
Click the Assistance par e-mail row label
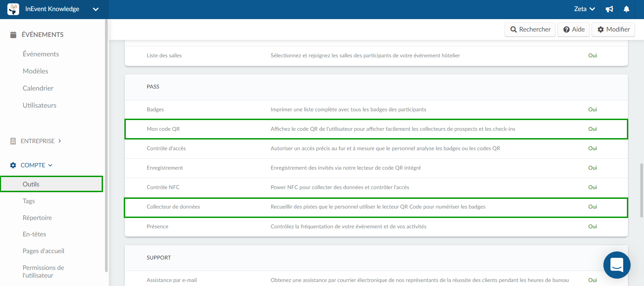click(172, 280)
